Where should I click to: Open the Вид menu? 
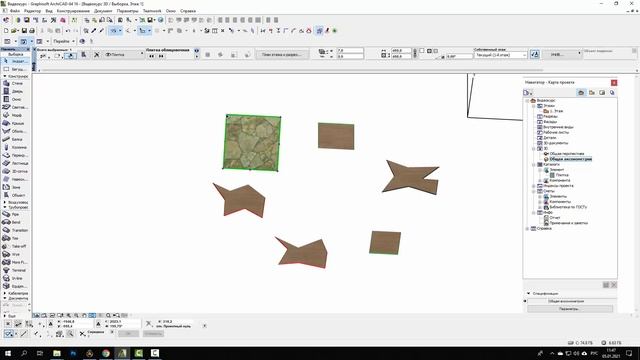(x=49, y=11)
